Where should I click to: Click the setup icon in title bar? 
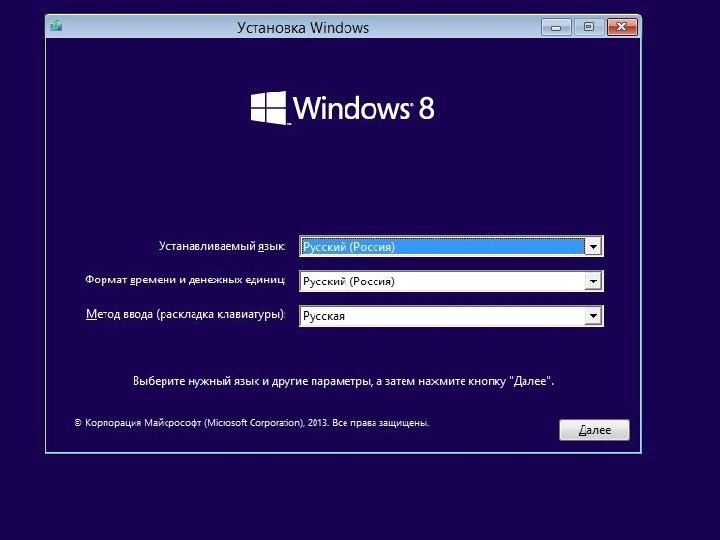[x=56, y=26]
